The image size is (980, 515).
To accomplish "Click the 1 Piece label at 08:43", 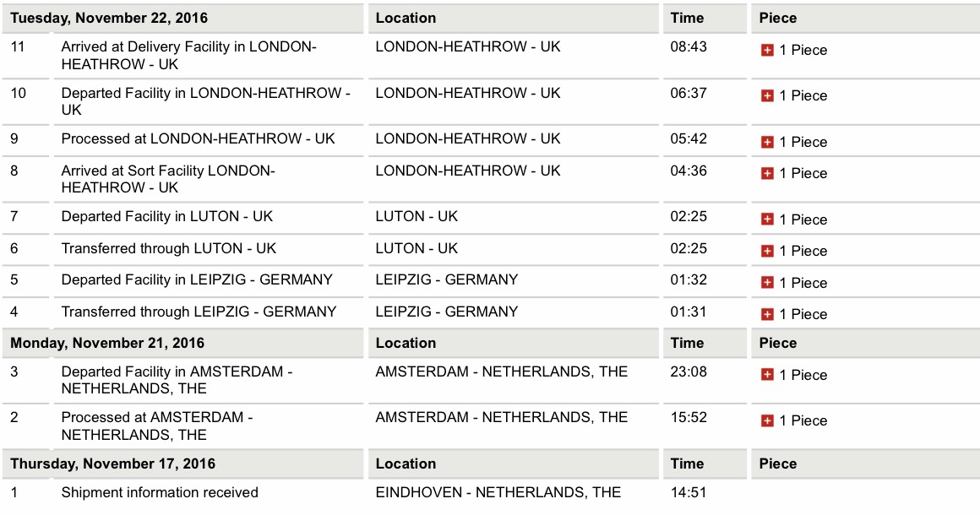I will pos(803,51).
